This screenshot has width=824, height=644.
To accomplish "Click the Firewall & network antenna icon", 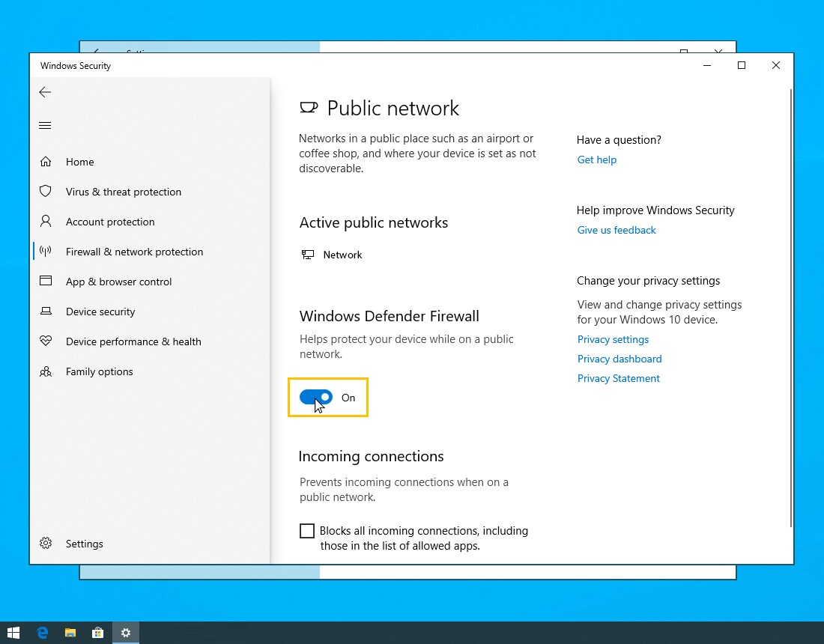I will 46,251.
